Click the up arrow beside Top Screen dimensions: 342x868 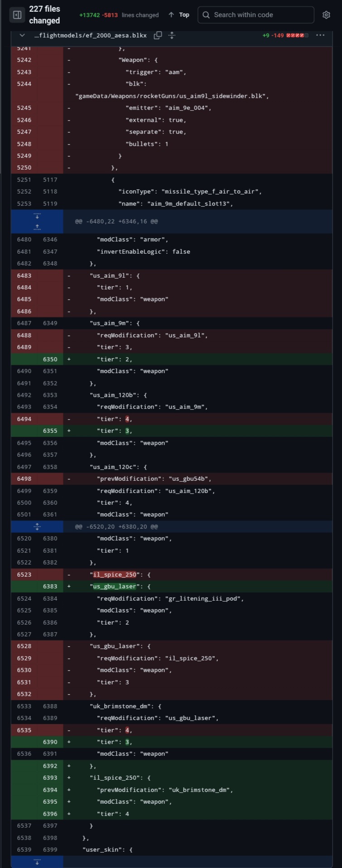click(x=171, y=15)
